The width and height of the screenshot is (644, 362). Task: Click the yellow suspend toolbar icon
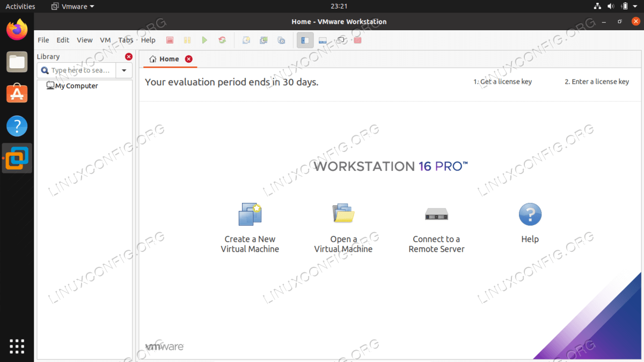click(x=187, y=40)
